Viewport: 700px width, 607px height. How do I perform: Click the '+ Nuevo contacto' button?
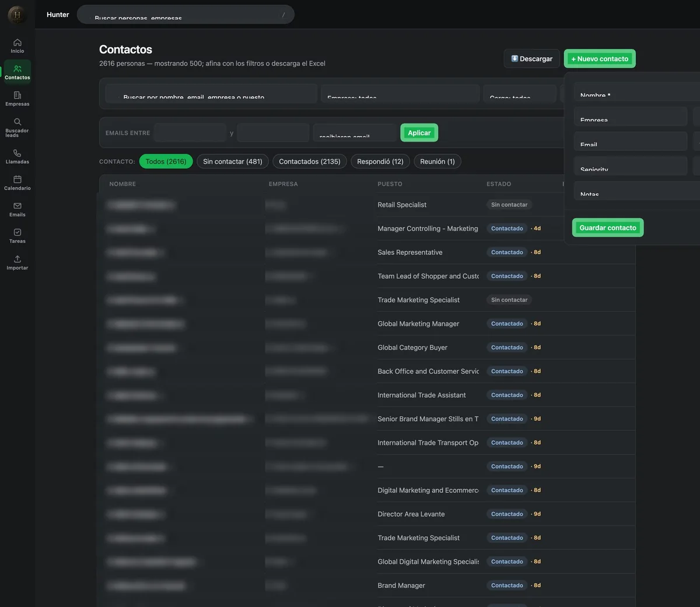pos(600,59)
